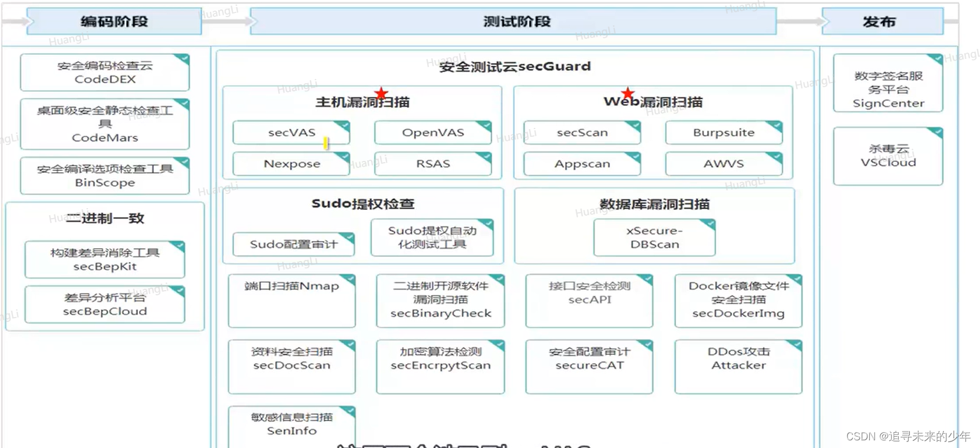
Task: Click the teal corner marker on SenInfo
Action: 349,410
